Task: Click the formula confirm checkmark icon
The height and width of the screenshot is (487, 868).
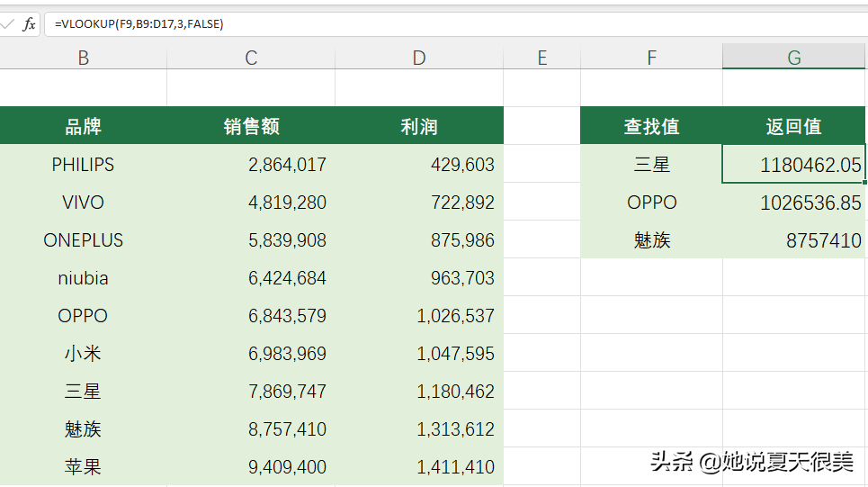Action: point(7,23)
